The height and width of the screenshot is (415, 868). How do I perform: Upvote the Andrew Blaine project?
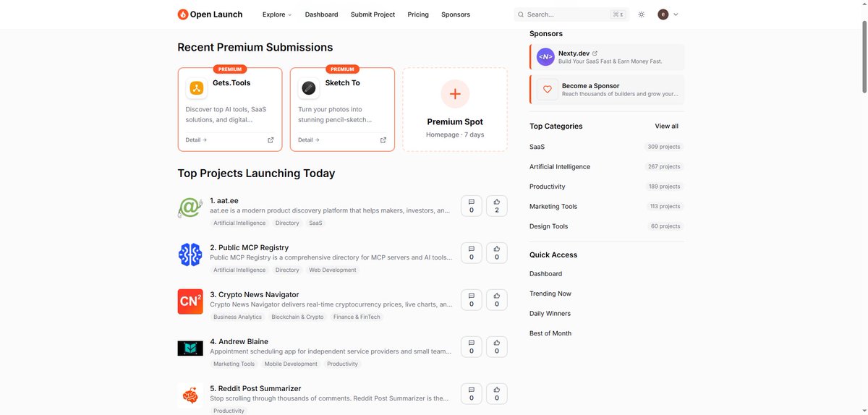[497, 347]
